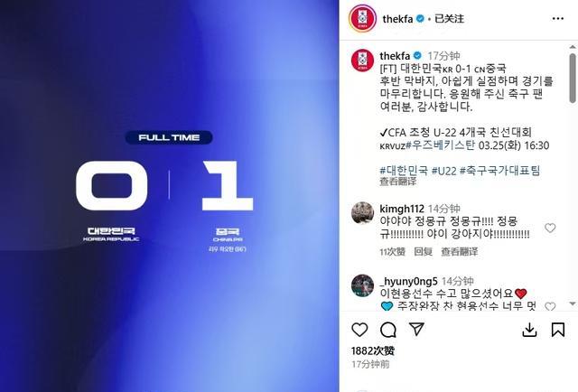Share post using paper plane icon
The height and width of the screenshot is (392, 578).
(x=417, y=329)
